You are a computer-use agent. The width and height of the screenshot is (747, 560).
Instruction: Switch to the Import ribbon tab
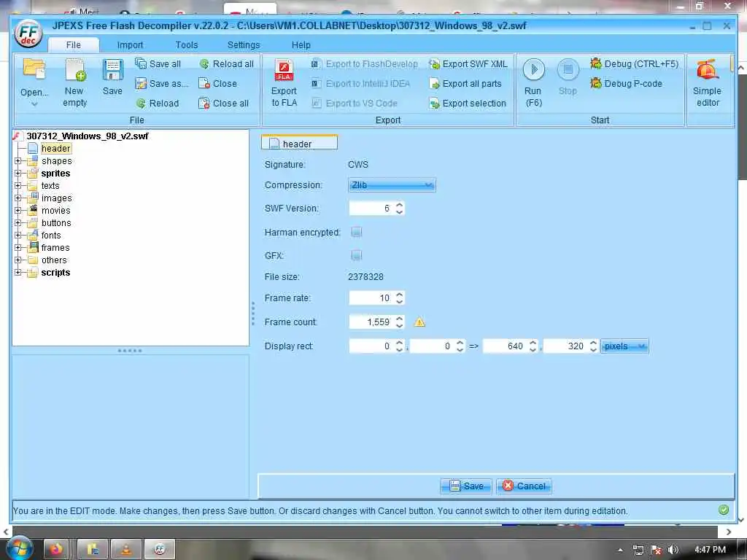tap(130, 44)
